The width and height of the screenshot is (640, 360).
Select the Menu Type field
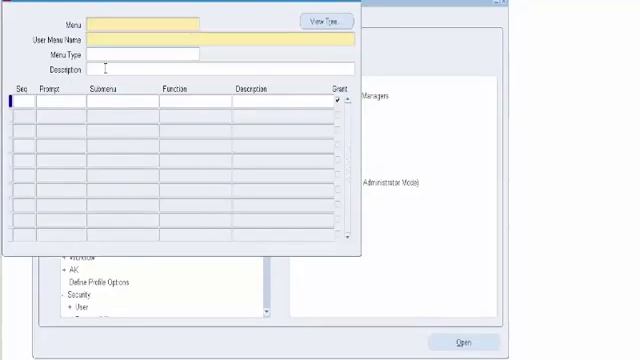143,54
